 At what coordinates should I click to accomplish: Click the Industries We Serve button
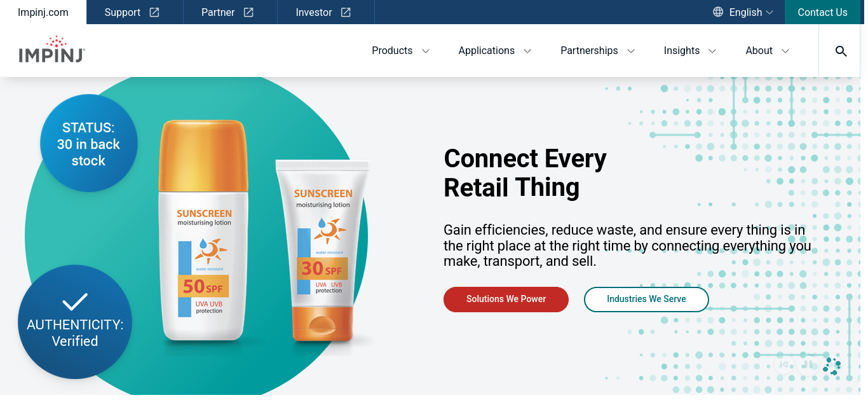646,300
